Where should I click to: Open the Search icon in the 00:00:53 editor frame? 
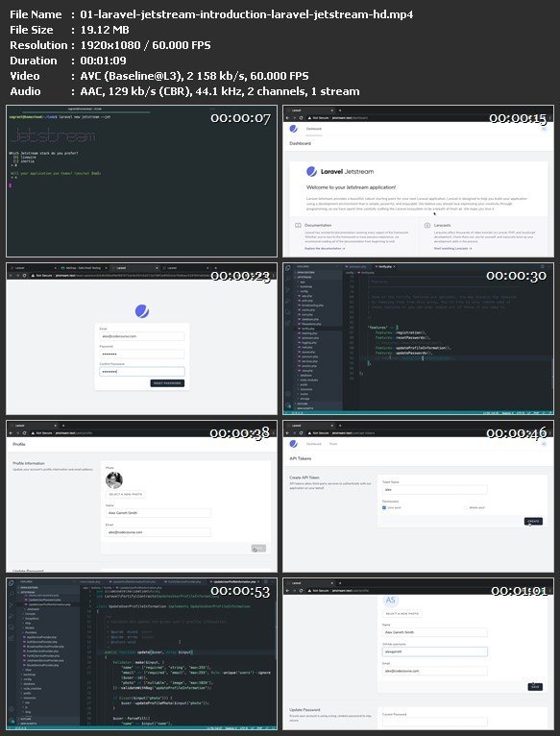point(11,593)
